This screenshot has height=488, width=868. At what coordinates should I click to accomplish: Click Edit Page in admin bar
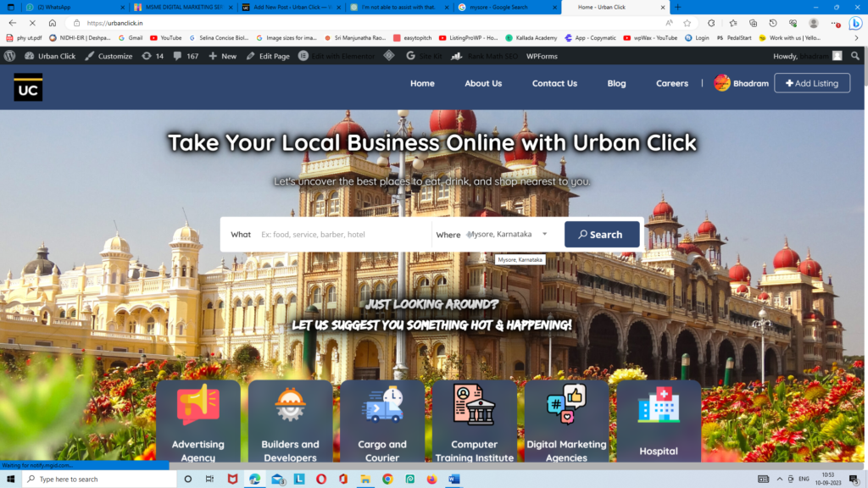pyautogui.click(x=268, y=56)
